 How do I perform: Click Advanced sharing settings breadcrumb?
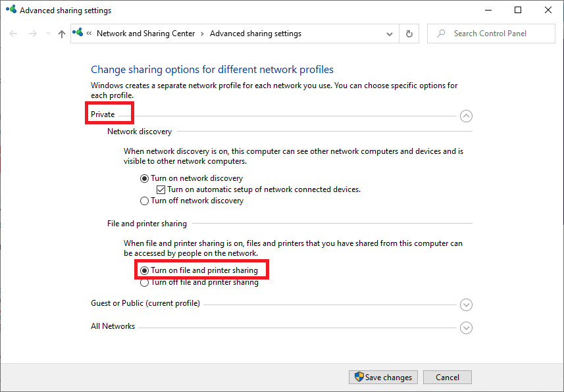point(255,34)
